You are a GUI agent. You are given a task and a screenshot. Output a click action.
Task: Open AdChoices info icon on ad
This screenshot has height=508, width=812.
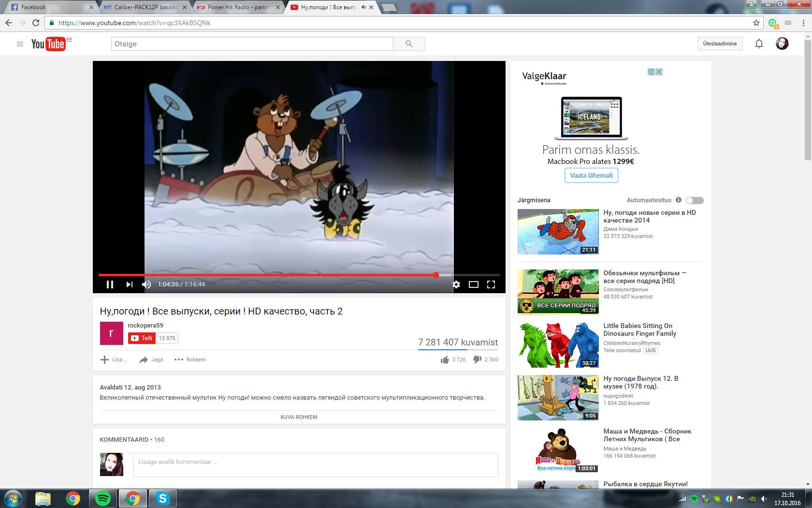click(x=652, y=72)
